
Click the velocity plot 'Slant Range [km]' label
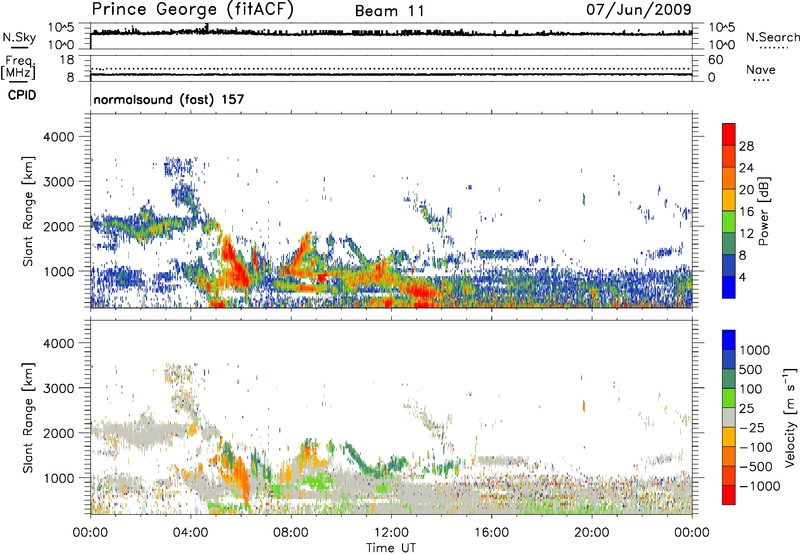[28, 417]
